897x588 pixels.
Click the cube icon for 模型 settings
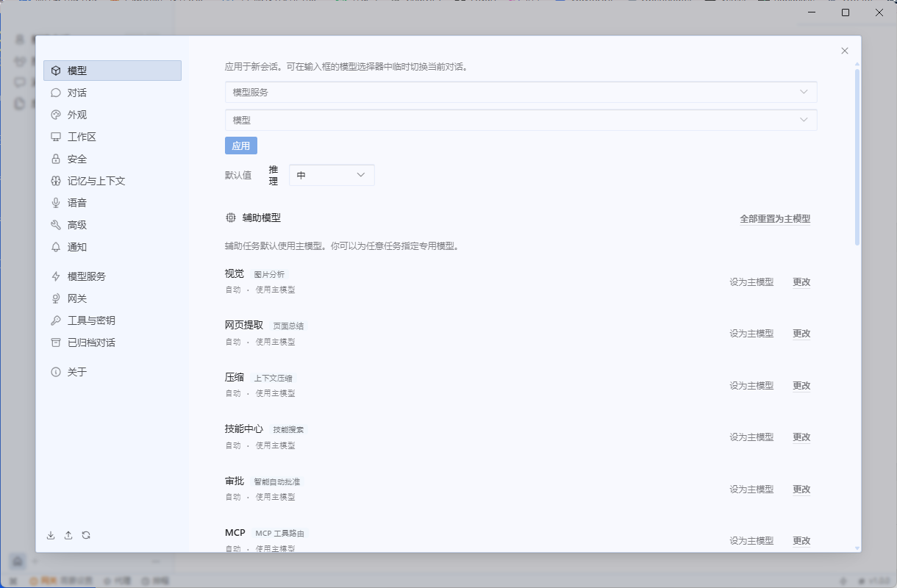coord(56,71)
